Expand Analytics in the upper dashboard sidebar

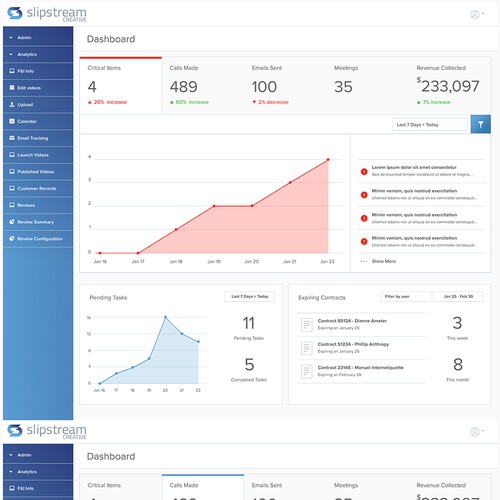[x=38, y=54]
